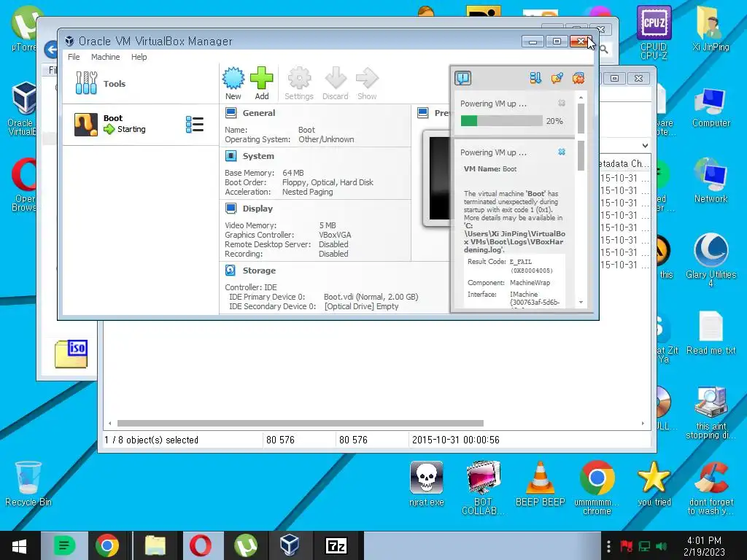Screen dimensions: 747x560
Task: Open the Recycle Bin
Action: (28, 483)
